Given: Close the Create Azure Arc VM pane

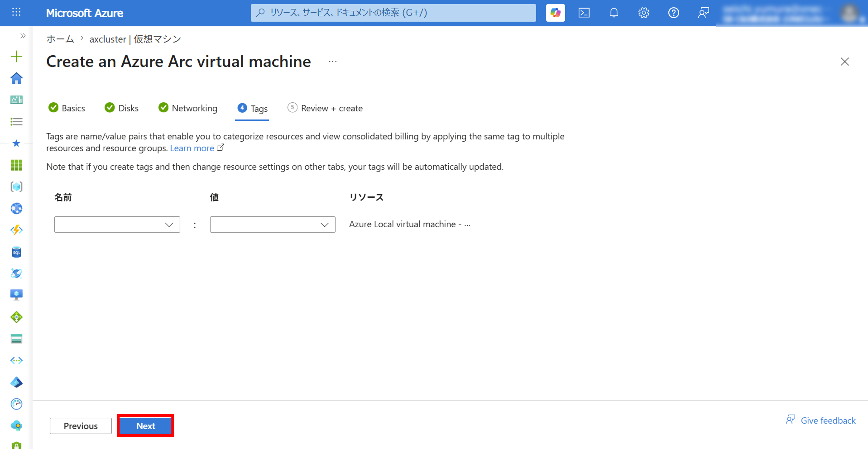Looking at the screenshot, I should pyautogui.click(x=844, y=62).
